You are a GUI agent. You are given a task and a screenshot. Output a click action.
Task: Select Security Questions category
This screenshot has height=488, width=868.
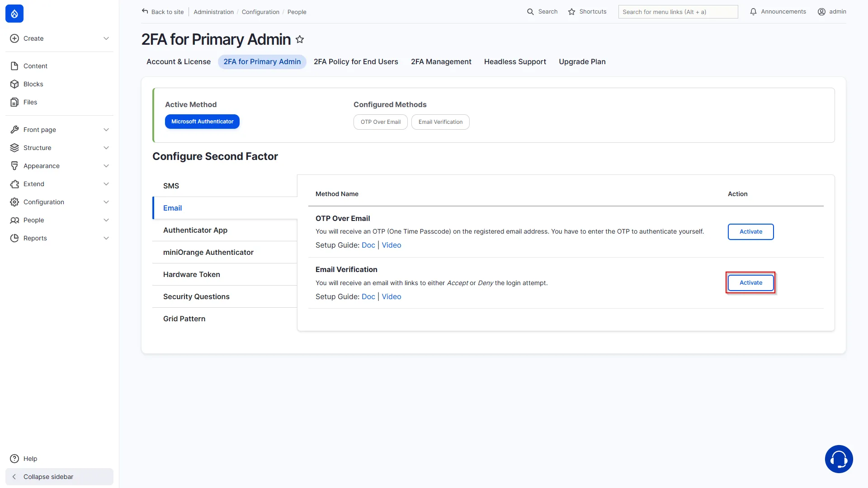pyautogui.click(x=225, y=296)
